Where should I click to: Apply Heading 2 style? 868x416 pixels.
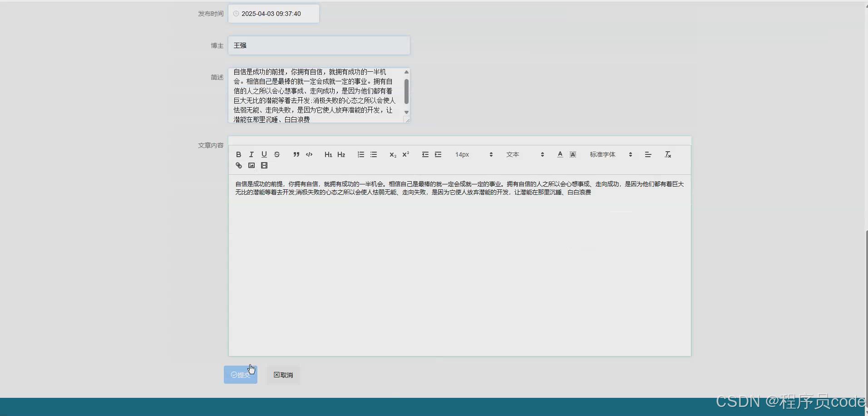coord(341,154)
